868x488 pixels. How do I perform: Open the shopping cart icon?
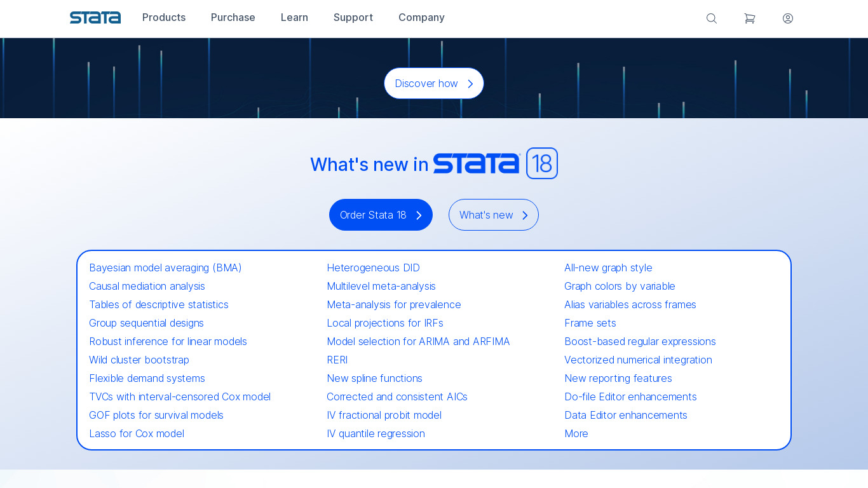[750, 18]
